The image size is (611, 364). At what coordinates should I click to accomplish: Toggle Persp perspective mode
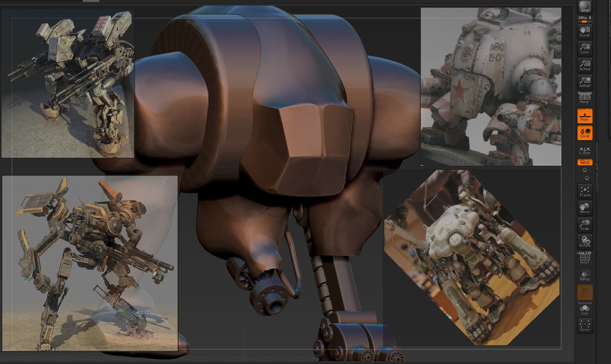click(584, 99)
